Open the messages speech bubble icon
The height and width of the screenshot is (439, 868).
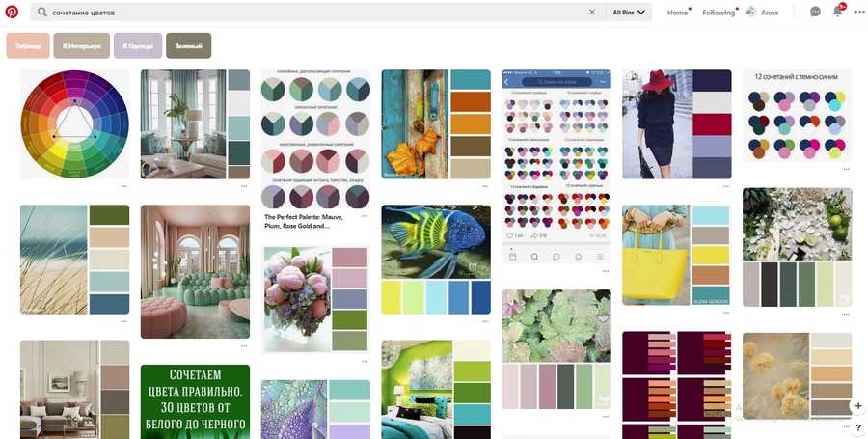click(x=815, y=12)
